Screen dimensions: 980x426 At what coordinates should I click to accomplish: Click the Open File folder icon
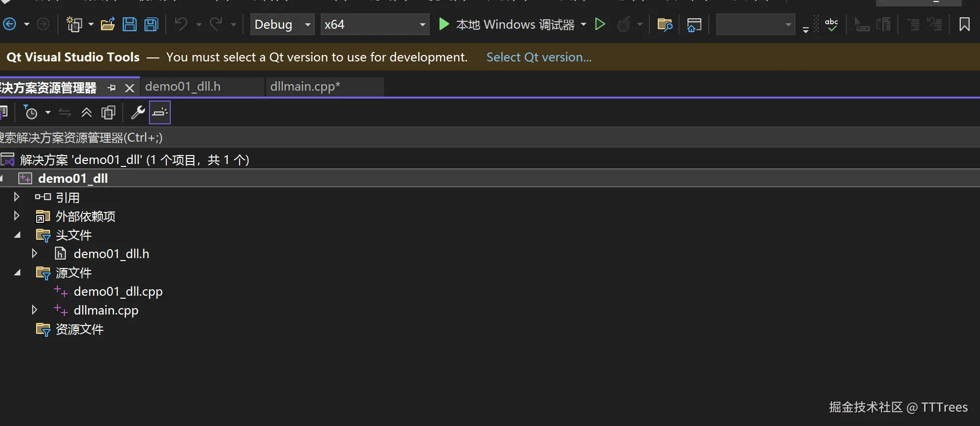tap(107, 24)
